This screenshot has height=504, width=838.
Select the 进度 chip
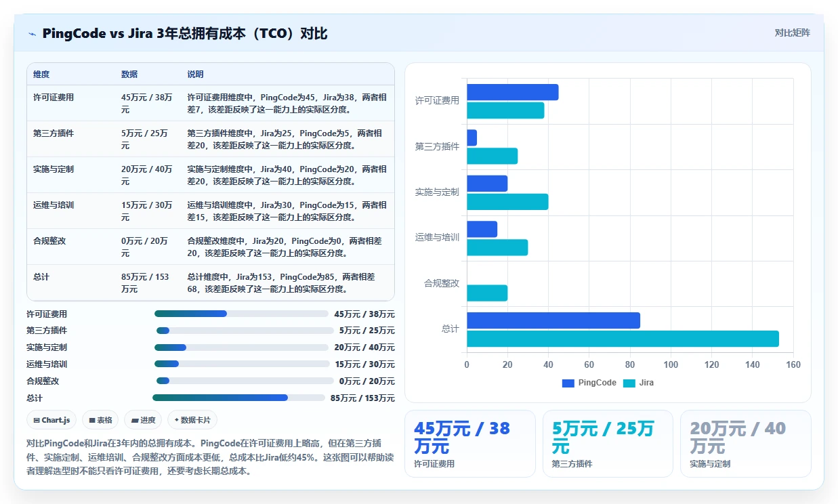point(143,420)
